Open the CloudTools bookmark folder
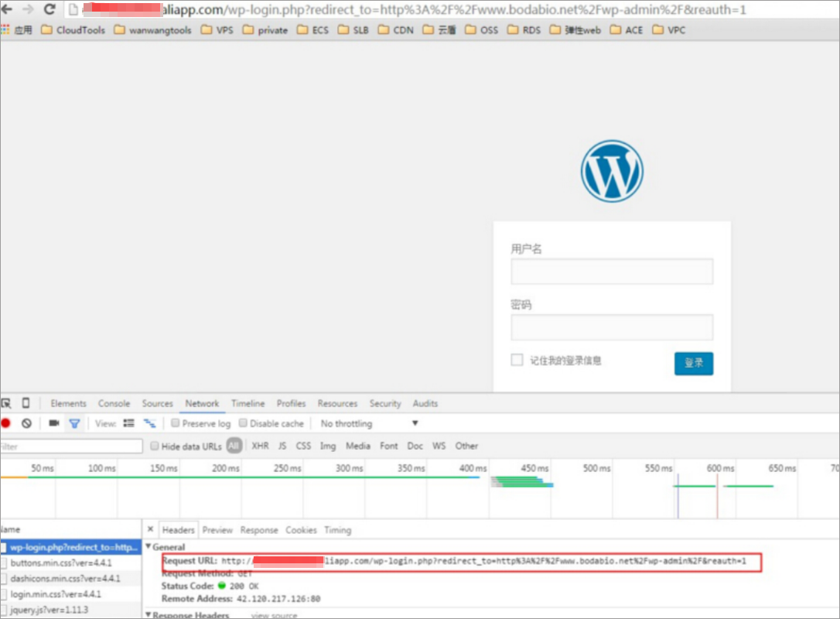This screenshot has height=619, width=840. [73, 30]
